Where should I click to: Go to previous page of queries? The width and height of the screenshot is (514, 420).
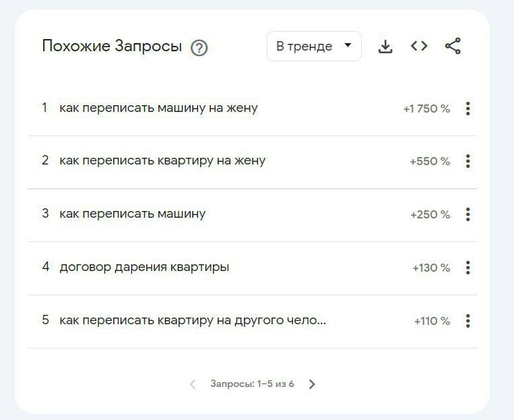point(193,384)
